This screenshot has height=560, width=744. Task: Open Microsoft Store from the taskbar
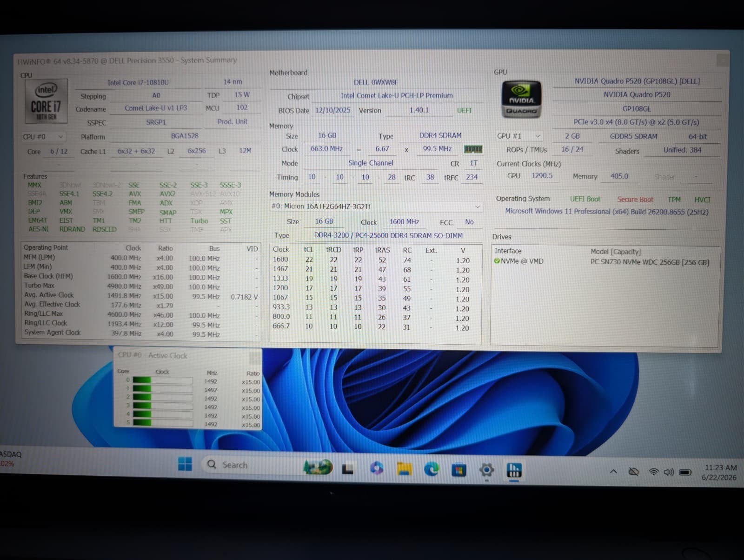(459, 470)
